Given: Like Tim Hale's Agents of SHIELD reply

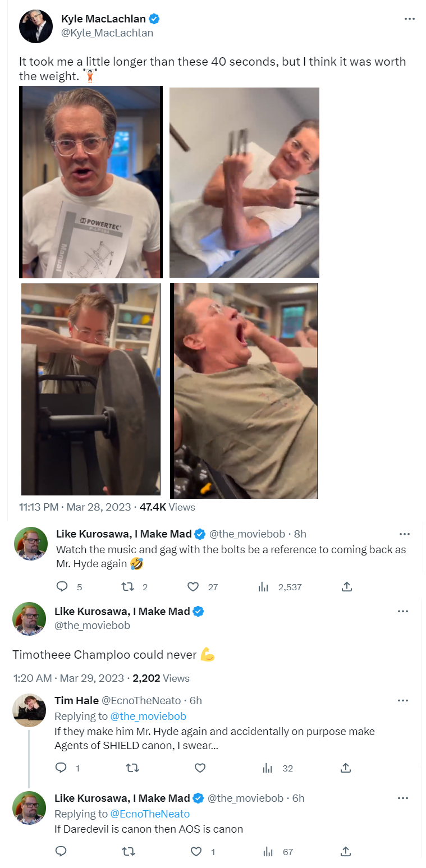Looking at the screenshot, I should (x=198, y=768).
